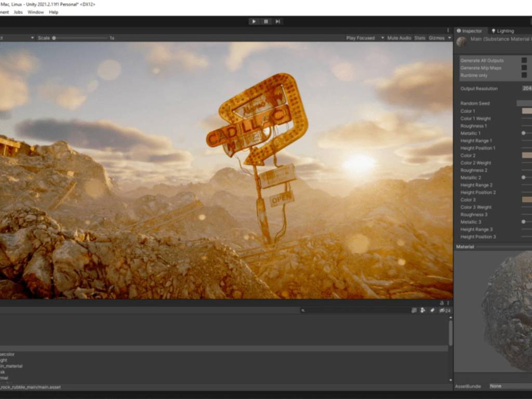
Task: Toggle Gizmos in the Game view
Action: (x=436, y=38)
